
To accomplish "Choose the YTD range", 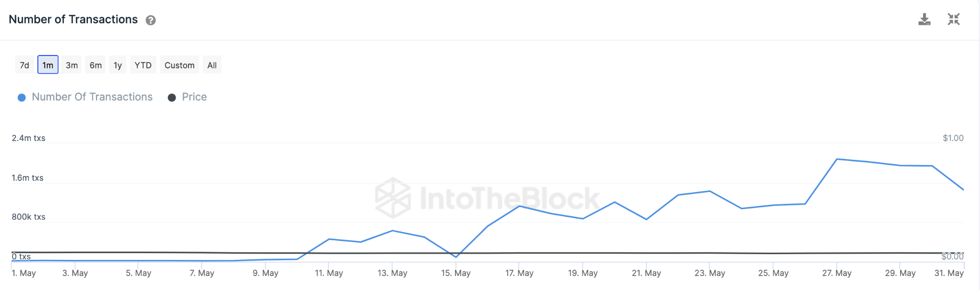I will pyautogui.click(x=143, y=65).
